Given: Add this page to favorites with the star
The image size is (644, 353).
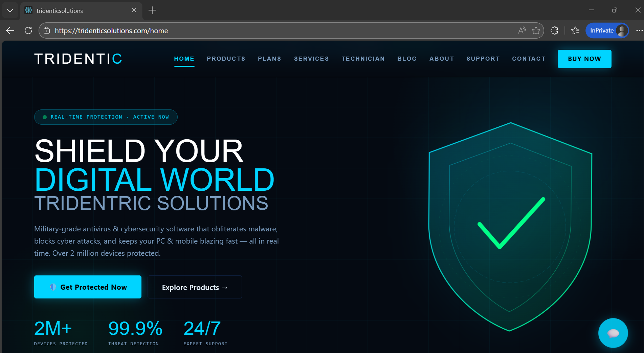Looking at the screenshot, I should pyautogui.click(x=536, y=30).
